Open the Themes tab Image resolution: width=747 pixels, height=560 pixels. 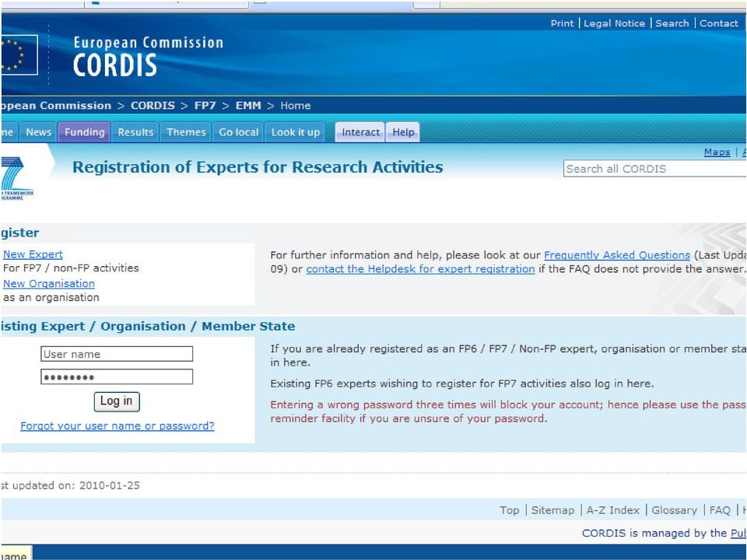186,132
